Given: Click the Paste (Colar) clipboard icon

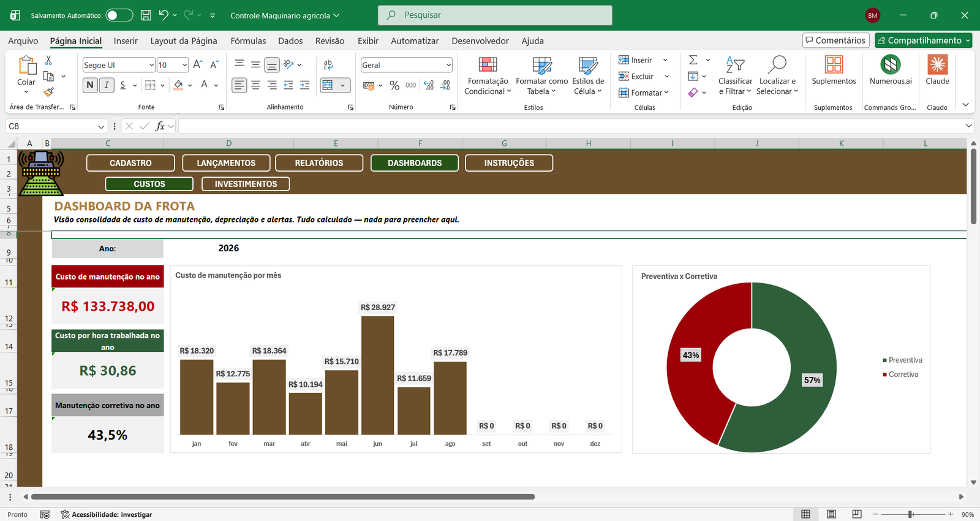Looking at the screenshot, I should 27,65.
